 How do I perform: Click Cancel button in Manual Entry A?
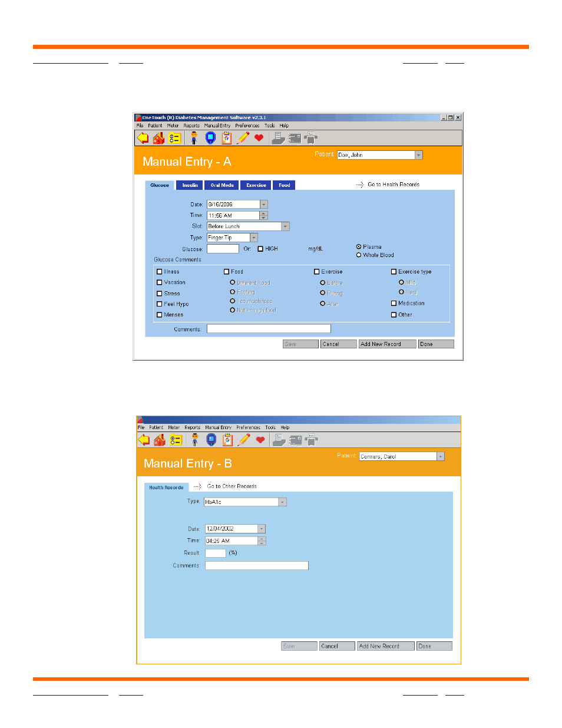coord(339,344)
